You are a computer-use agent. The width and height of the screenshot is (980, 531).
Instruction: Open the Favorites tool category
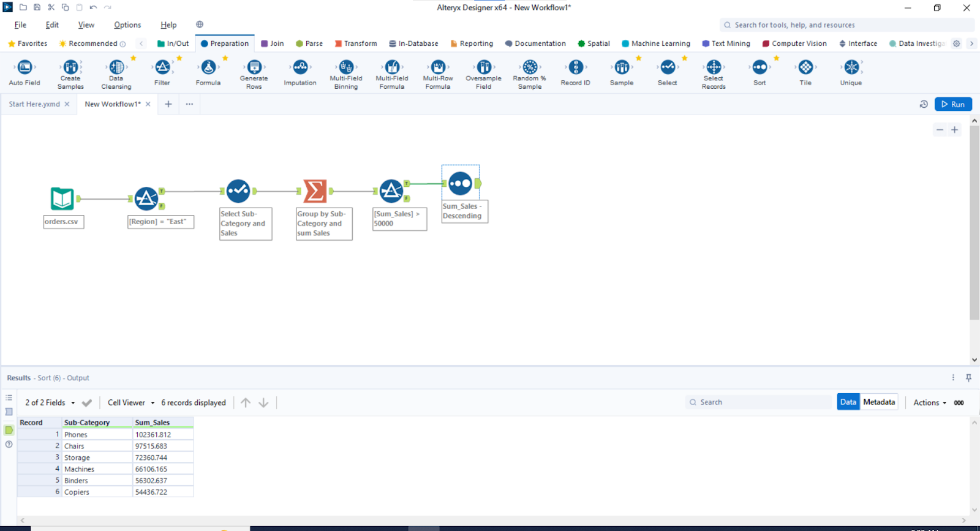(28, 43)
